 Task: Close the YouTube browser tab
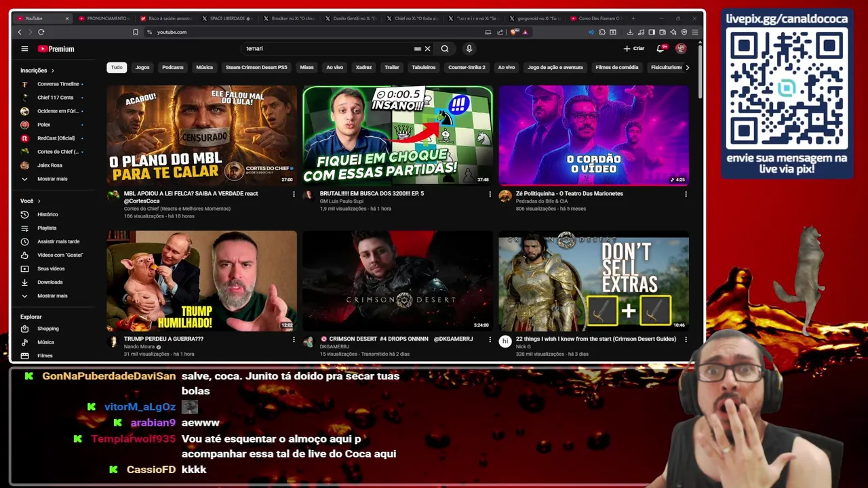tap(66, 18)
